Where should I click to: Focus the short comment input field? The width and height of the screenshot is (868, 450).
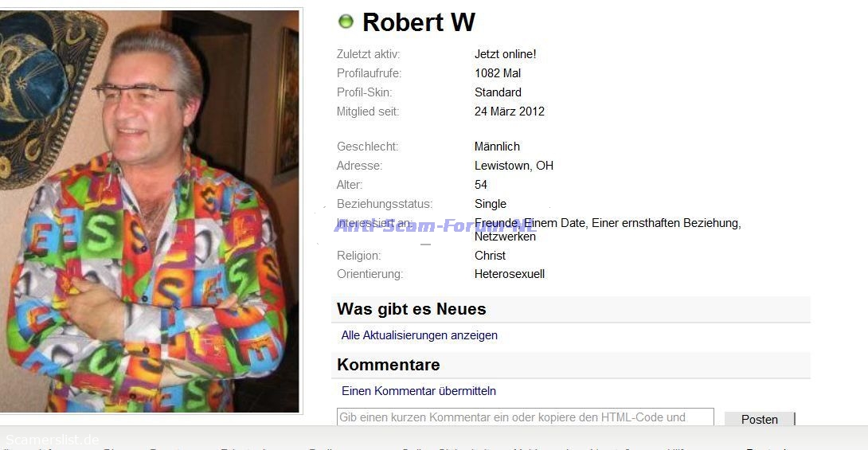pos(526,417)
